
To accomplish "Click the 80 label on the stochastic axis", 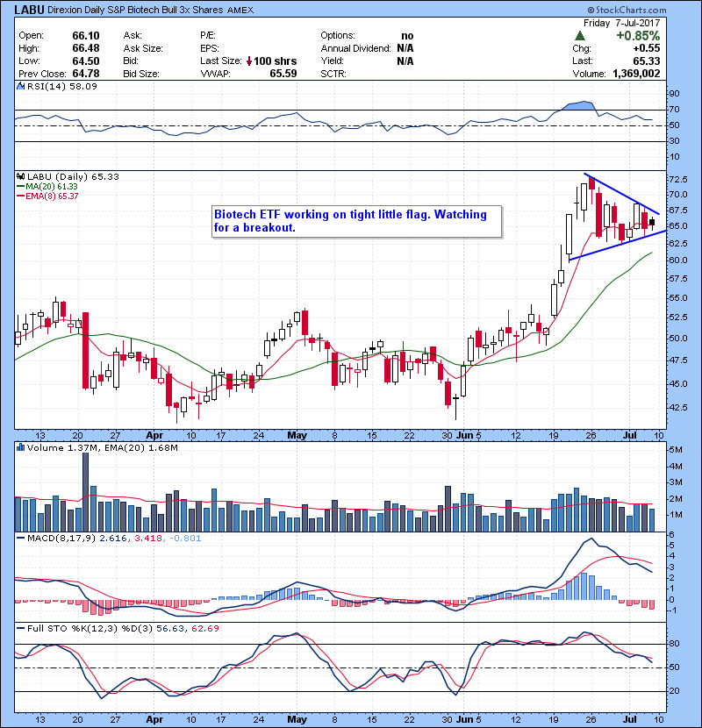I will tap(674, 644).
